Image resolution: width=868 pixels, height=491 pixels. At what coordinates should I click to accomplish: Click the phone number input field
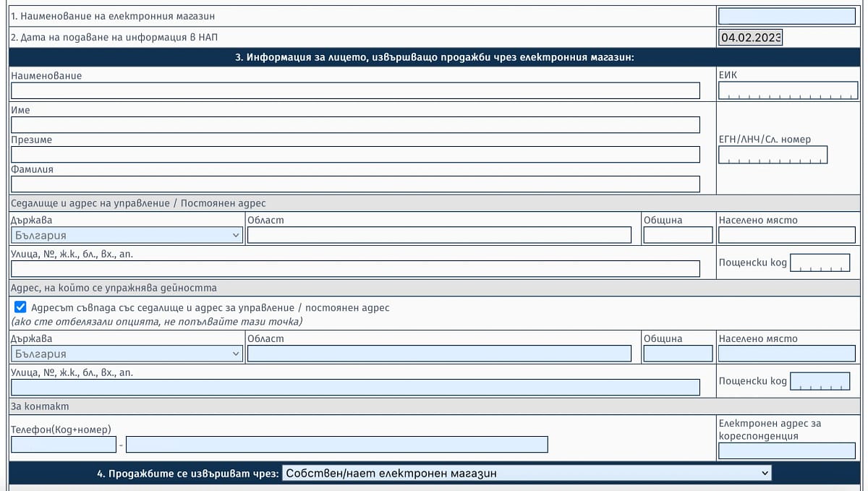coord(336,444)
